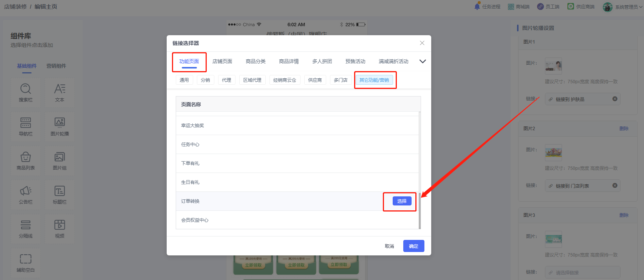Open the 商城端 mall portal
Screen dimensions: 644x280
point(519,7)
